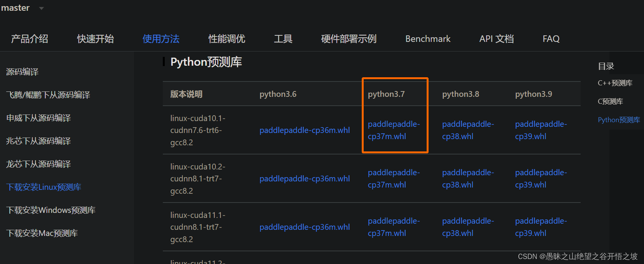Click the python3.6 column header

pos(278,94)
